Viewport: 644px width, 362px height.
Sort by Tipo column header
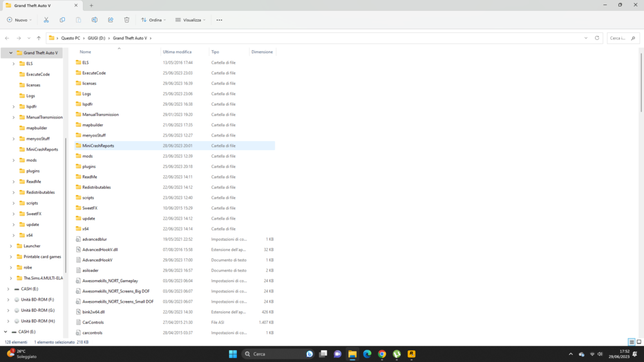215,52
